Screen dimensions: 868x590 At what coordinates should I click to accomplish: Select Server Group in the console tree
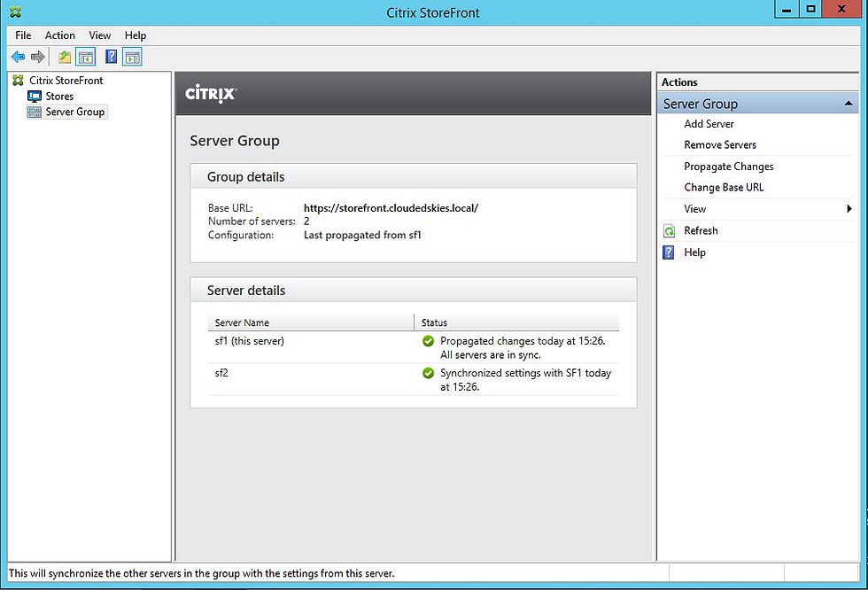coord(74,112)
